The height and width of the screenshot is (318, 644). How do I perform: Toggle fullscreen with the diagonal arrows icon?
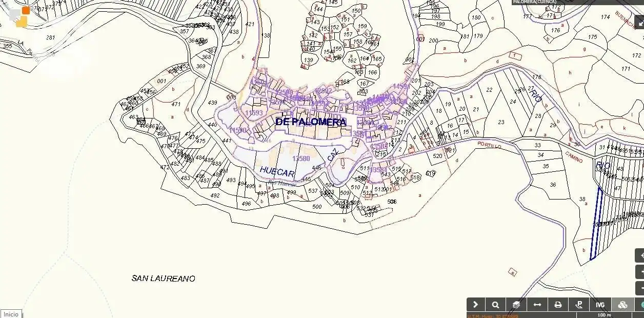639,22
